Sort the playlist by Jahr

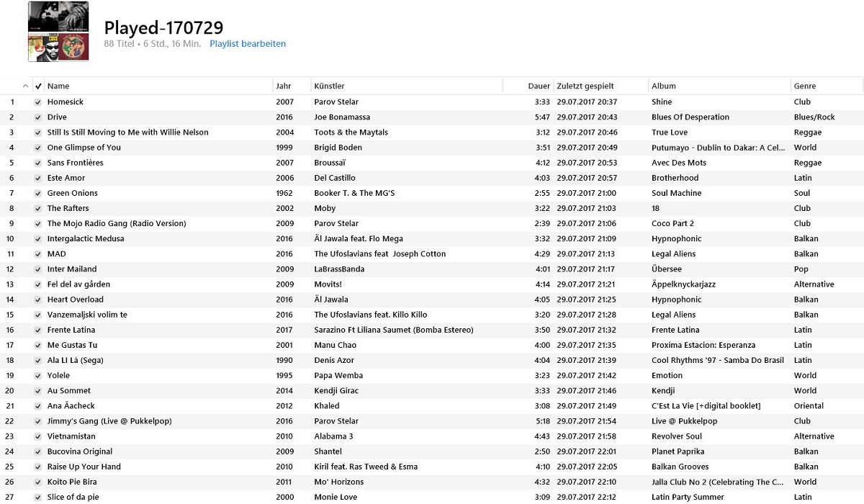pyautogui.click(x=284, y=85)
